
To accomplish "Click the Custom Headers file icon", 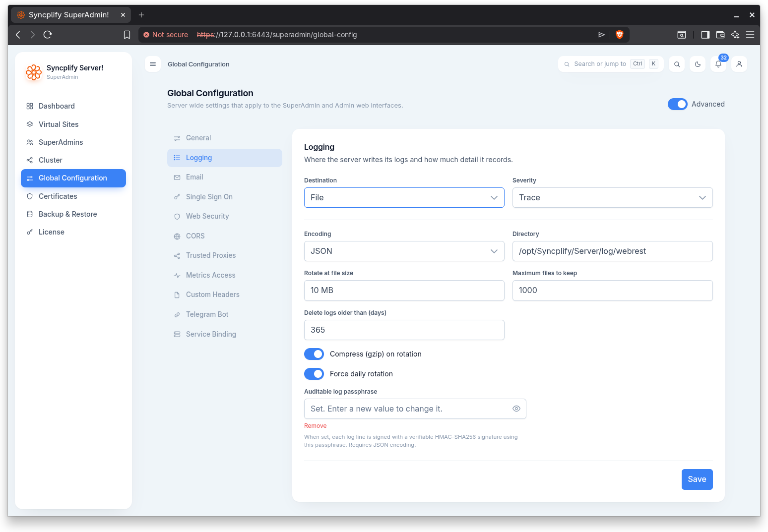I will point(177,295).
